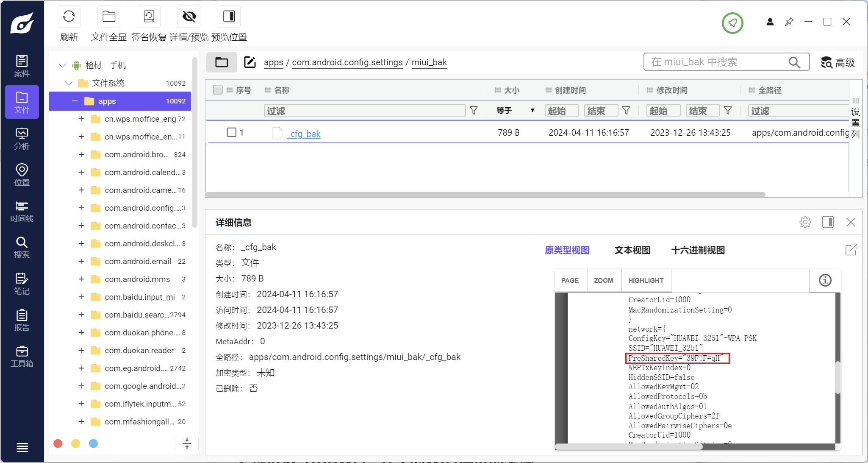The width and height of the screenshot is (868, 463).
Task: Open the 搜索 sidebar section
Action: tap(22, 248)
